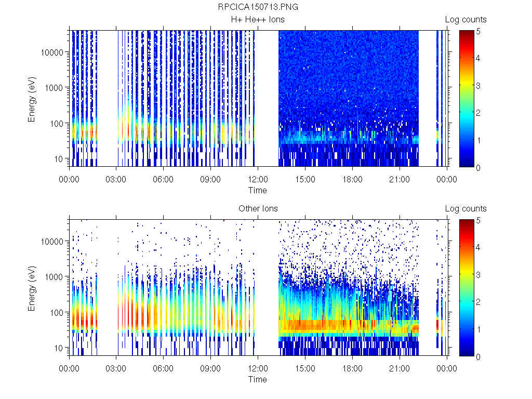Image resolution: width=532 pixels, height=399 pixels.
Task: Select "100" energy tick of Other Ions plot
Action: pyautogui.click(x=57, y=312)
